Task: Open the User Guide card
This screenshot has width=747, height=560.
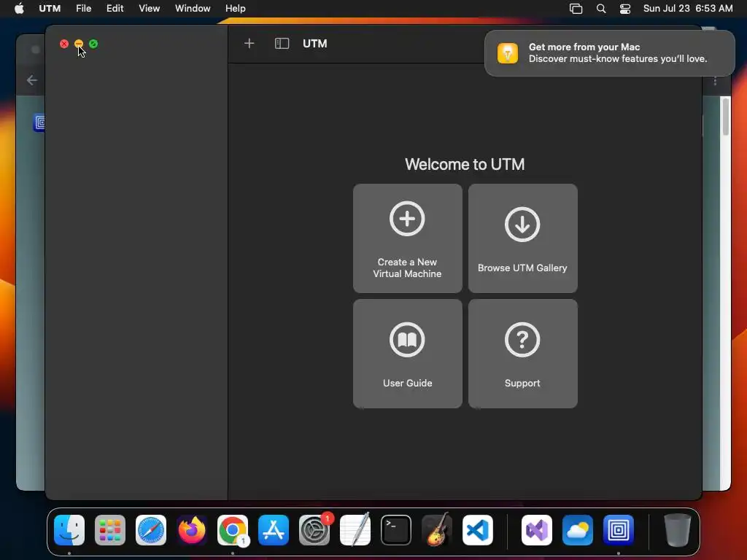Action: (407, 354)
